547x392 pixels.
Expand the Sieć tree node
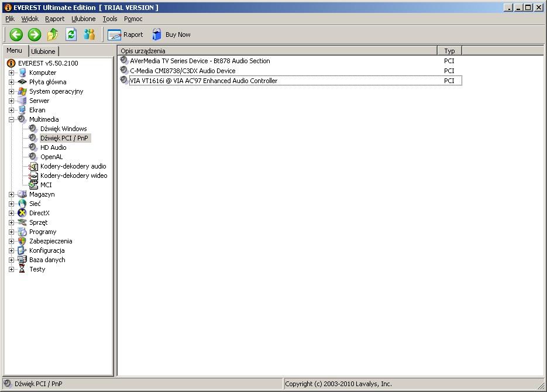tap(11, 204)
